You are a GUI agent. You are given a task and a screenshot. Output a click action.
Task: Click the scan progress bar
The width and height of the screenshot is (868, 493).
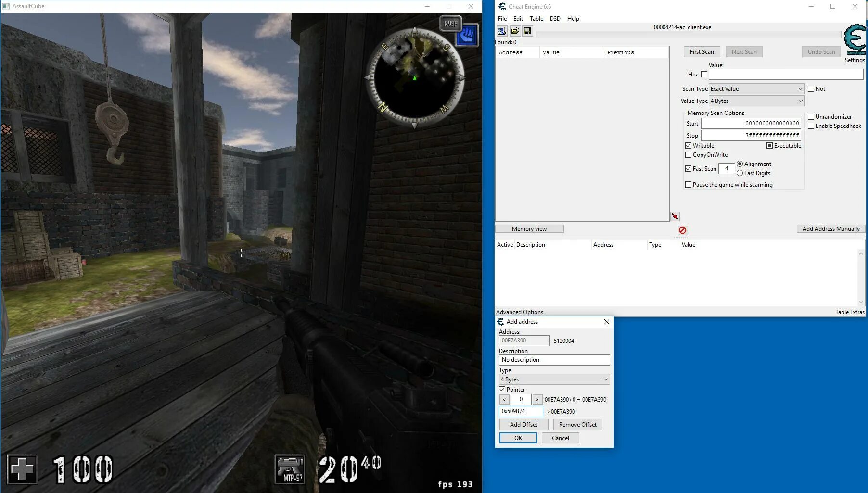689,35
